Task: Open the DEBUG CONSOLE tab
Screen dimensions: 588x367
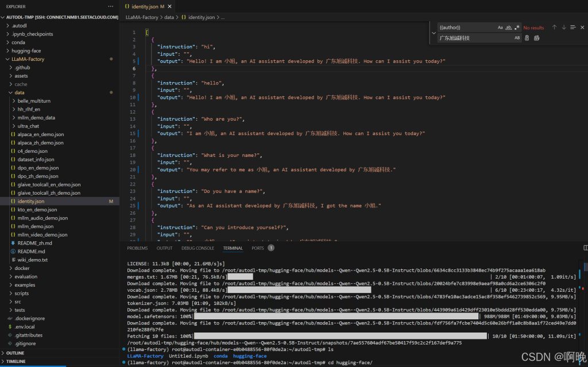Action: (198, 248)
